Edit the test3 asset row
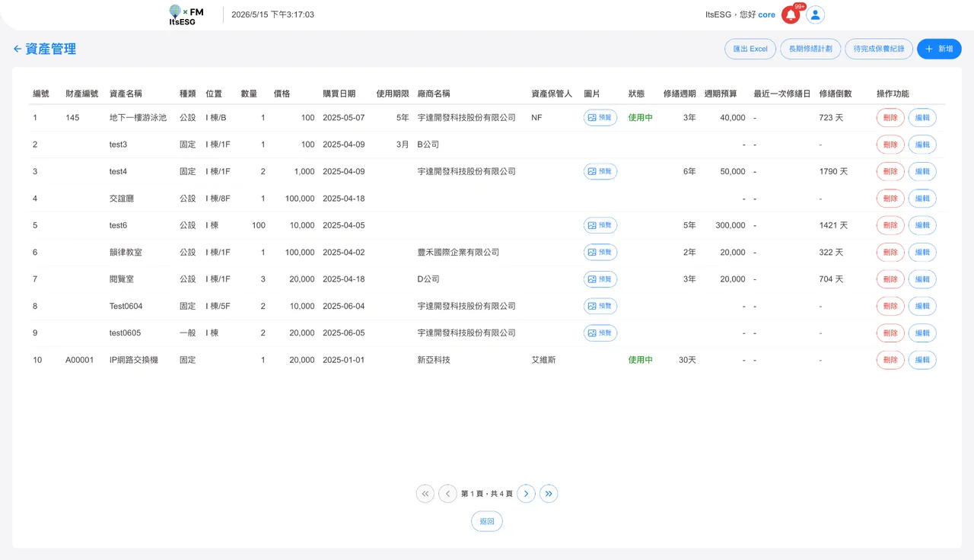The height and width of the screenshot is (560, 974). point(922,145)
